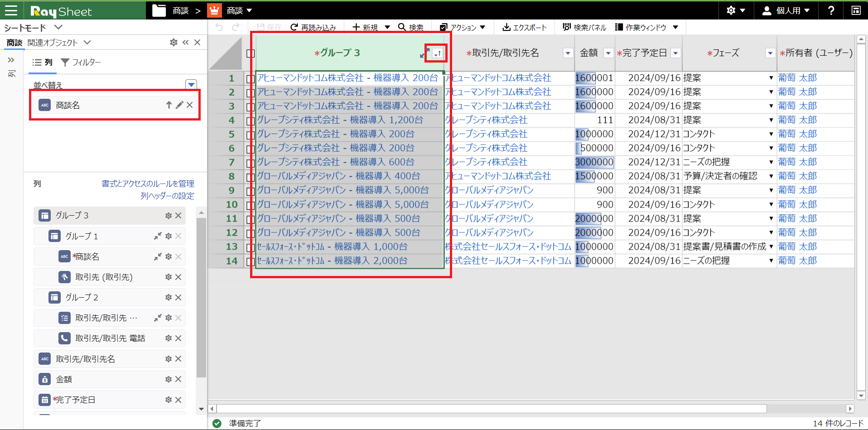
Task: Click the side panel settings gear icon
Action: [174, 42]
